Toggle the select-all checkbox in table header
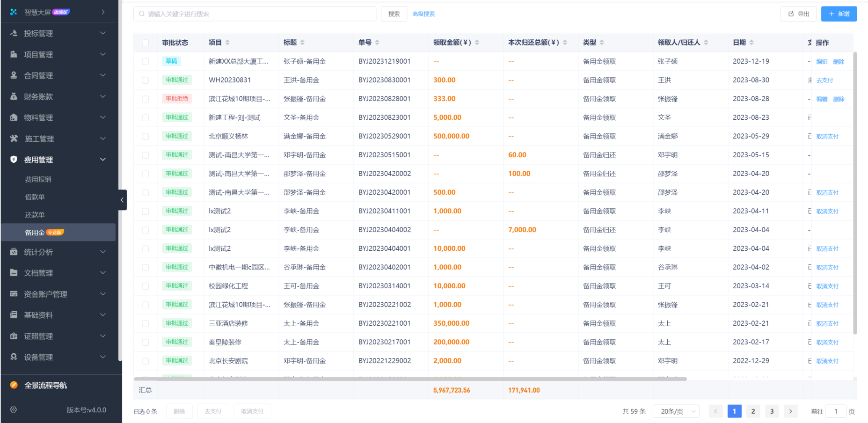 [x=145, y=42]
